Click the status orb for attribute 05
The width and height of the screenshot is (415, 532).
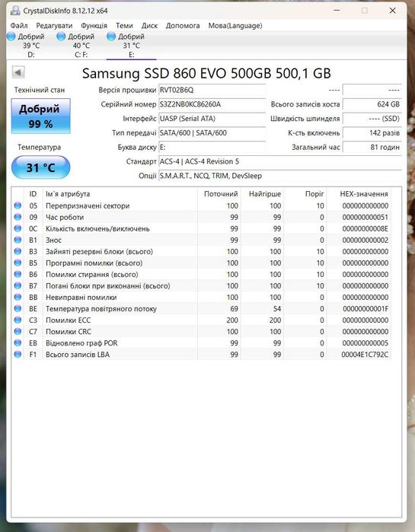(18, 205)
